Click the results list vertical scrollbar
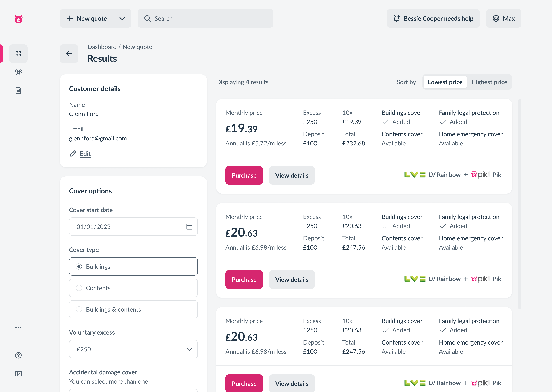The image size is (552, 392). 520,204
